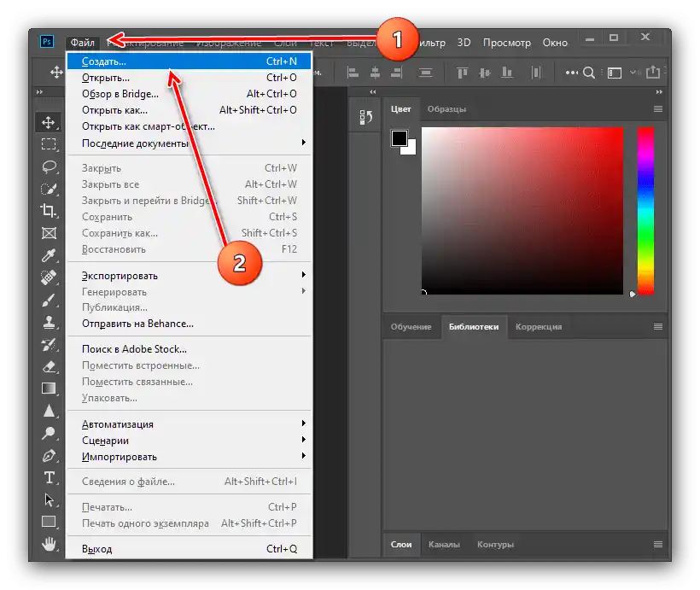Select the Lasso tool
Screen dimensions: 700x590
(48, 166)
